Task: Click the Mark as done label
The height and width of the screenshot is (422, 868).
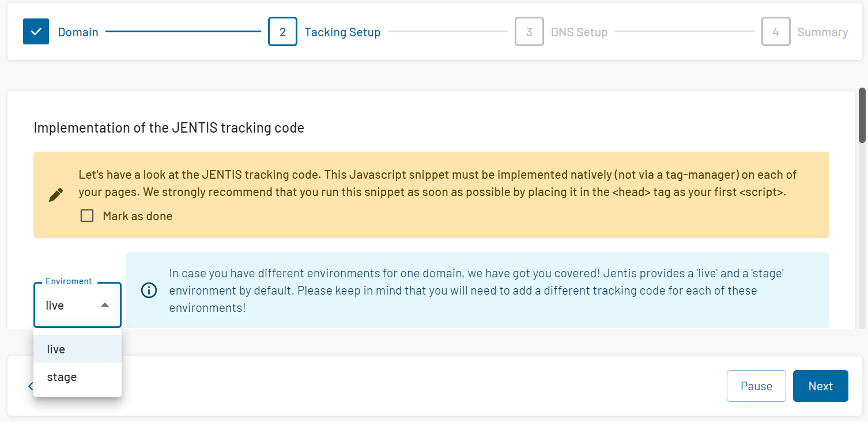Action: (137, 216)
